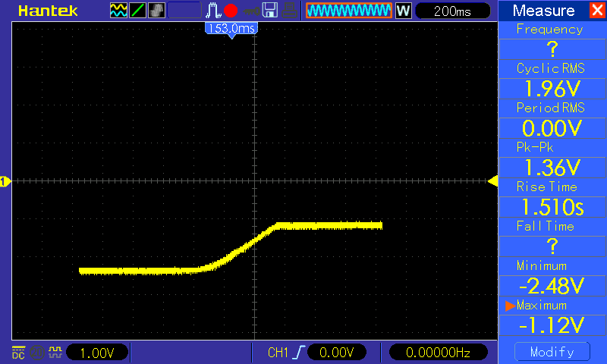This screenshot has height=364, width=607.
Task: Click the Minimum value -2.48V
Action: click(x=552, y=286)
